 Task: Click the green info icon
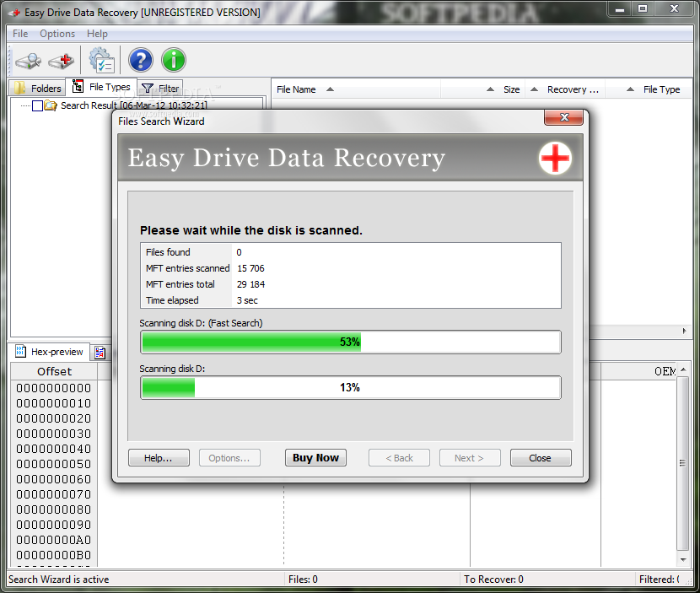(174, 60)
